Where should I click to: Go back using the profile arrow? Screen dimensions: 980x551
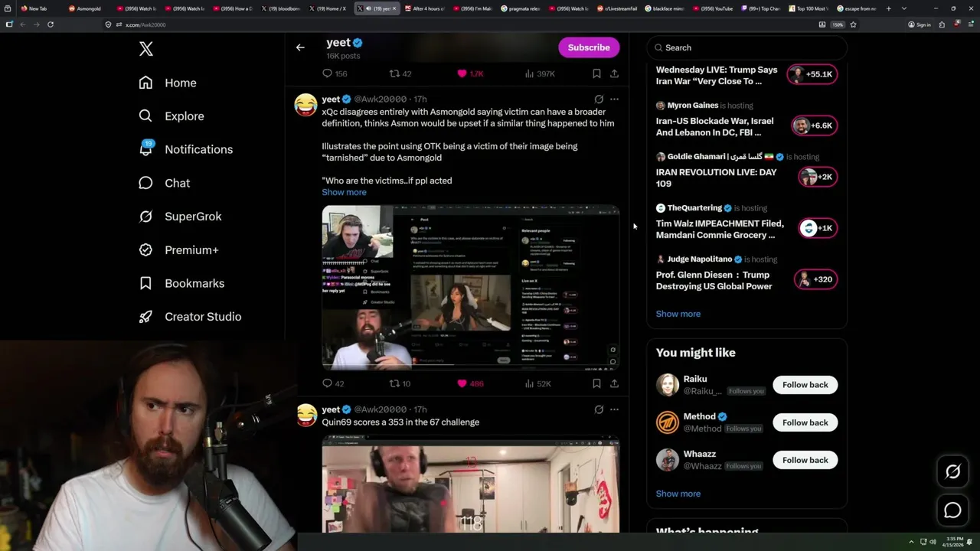[x=300, y=47]
